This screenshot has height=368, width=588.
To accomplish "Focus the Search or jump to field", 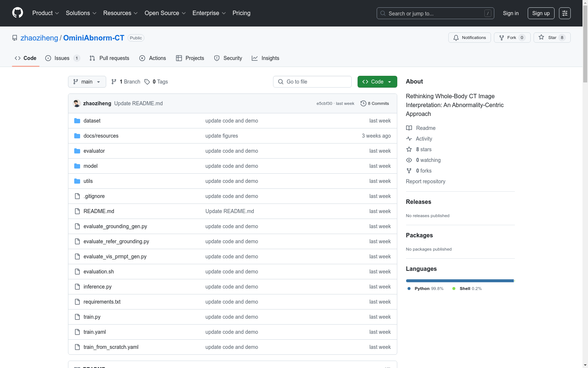I will pos(435,13).
